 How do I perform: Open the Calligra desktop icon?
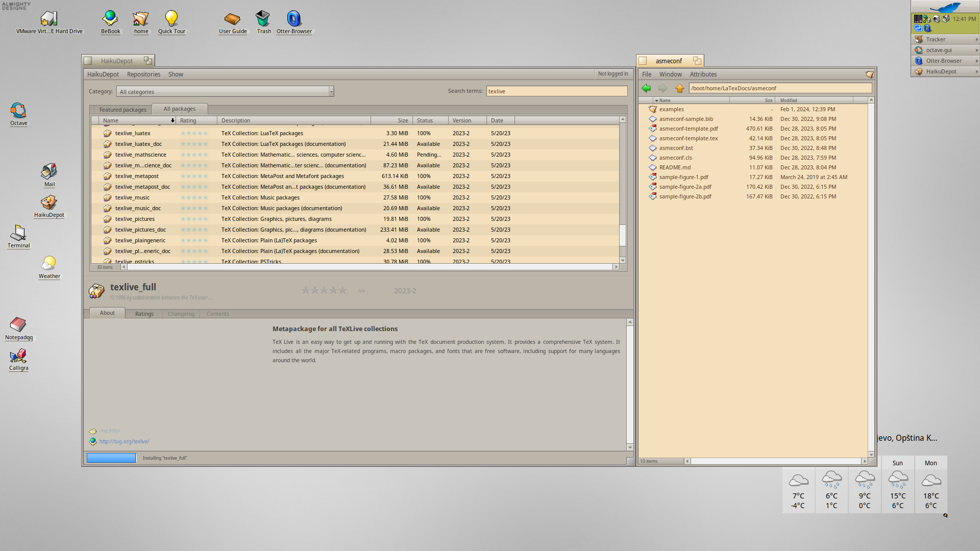tap(18, 356)
